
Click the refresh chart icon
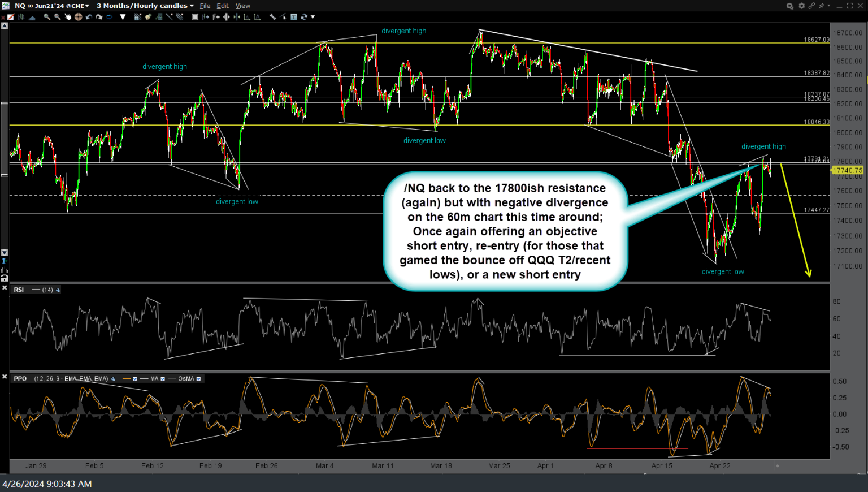point(304,17)
